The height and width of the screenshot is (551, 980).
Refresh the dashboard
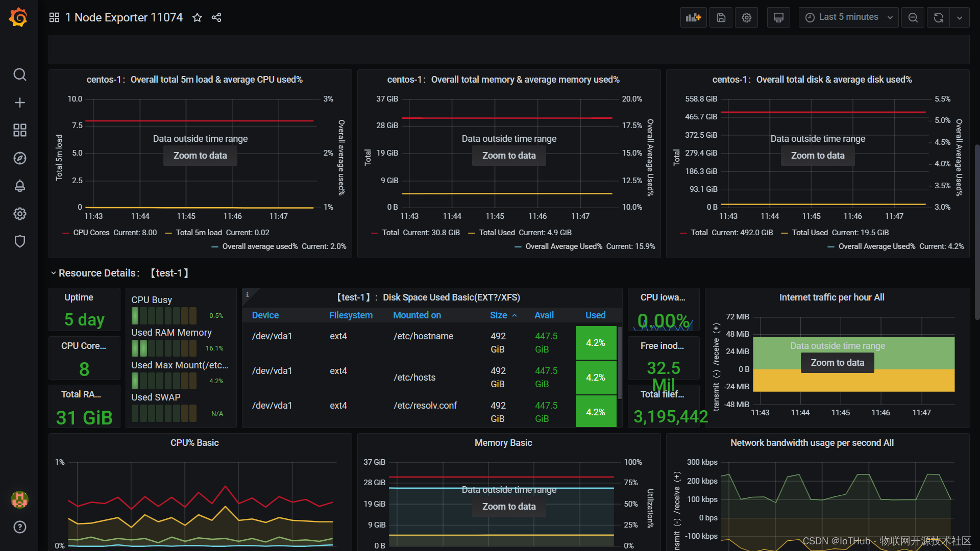[938, 17]
